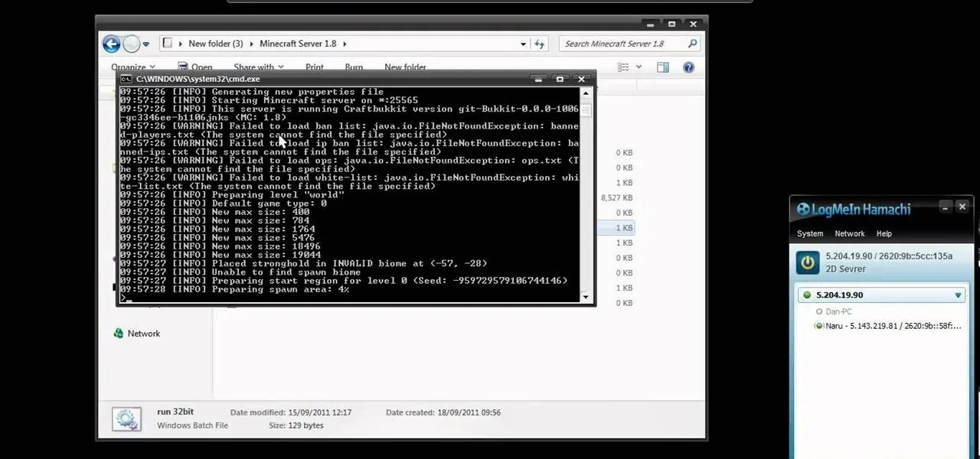Viewport: 980px width, 459px height.
Task: Open Explorer help question mark icon
Action: pyautogui.click(x=688, y=67)
